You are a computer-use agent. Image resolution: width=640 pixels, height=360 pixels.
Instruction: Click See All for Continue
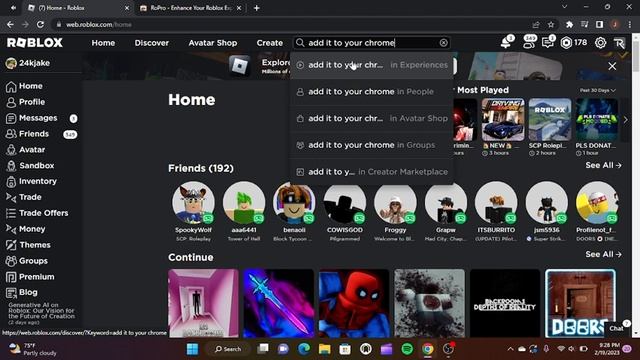[603, 254]
